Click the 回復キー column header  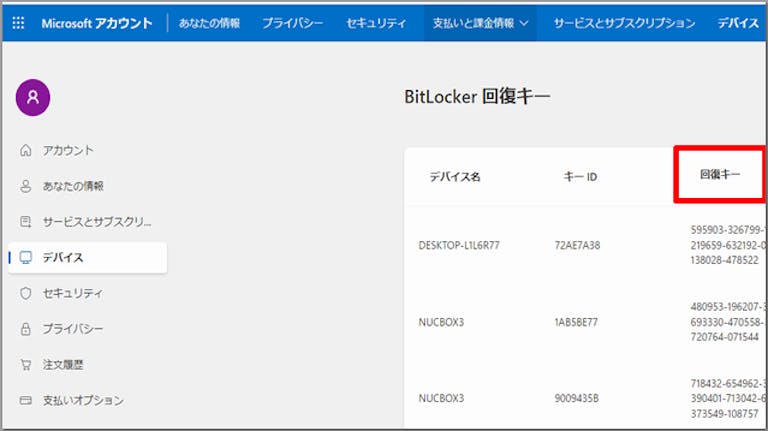[720, 174]
